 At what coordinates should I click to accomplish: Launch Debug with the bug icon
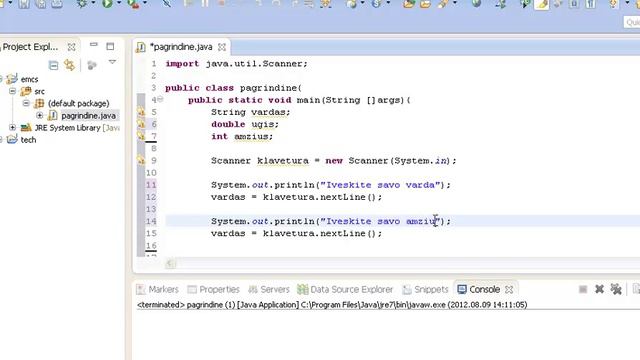[x=82, y=4]
